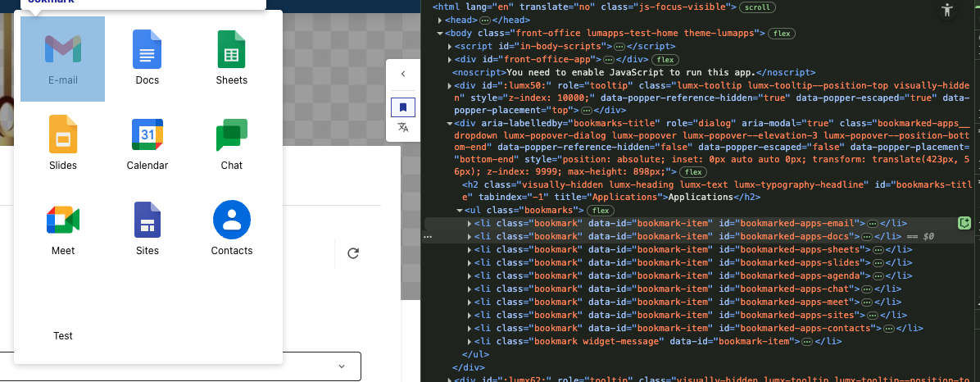Expand the widget-message li node
This screenshot has height=382, width=980.
470,341
